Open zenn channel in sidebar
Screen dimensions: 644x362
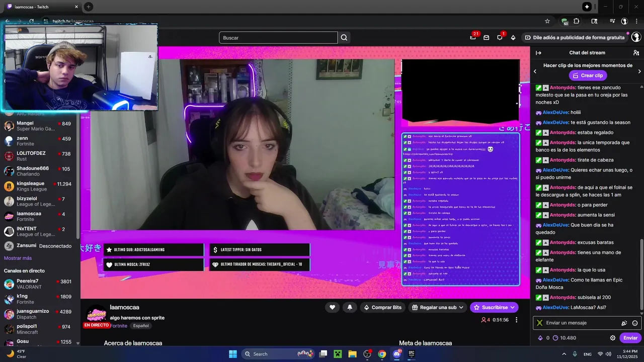(39, 141)
